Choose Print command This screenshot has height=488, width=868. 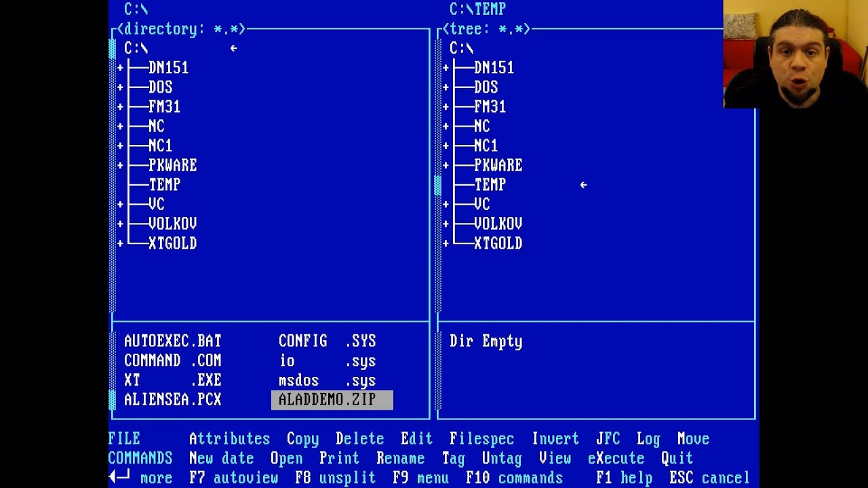pos(339,459)
